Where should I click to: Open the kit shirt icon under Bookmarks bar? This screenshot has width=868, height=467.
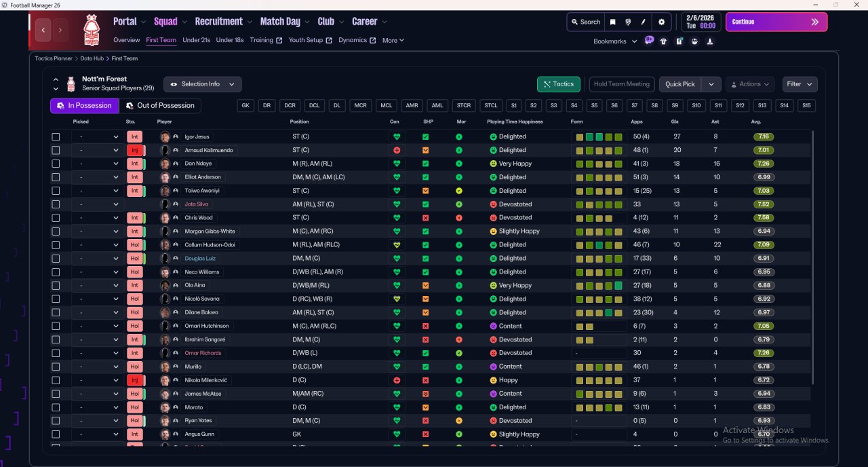click(x=663, y=41)
